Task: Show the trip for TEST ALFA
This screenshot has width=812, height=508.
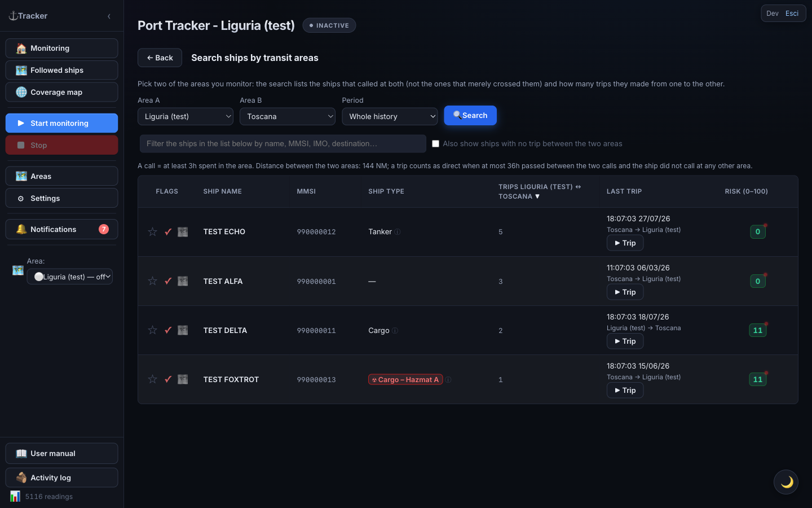Action: pos(625,292)
